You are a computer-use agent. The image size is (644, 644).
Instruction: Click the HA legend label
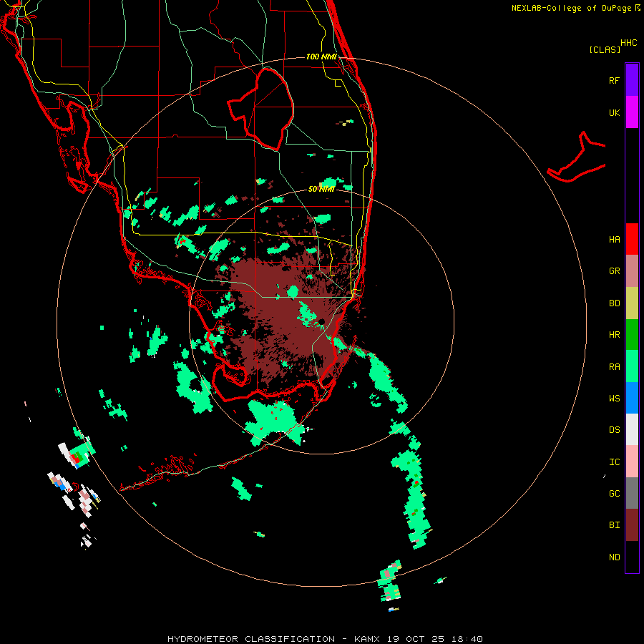coord(614,240)
